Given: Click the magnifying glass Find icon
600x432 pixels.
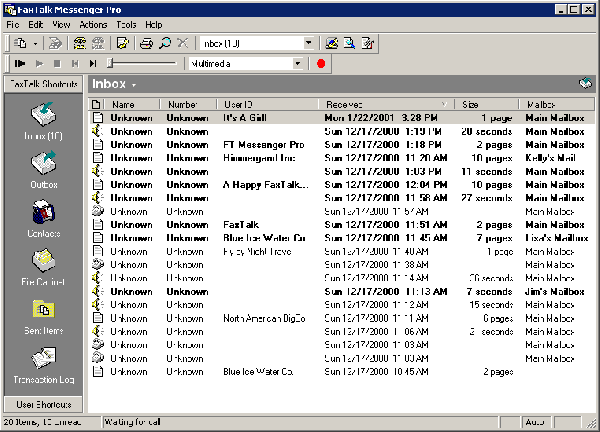Looking at the screenshot, I should pos(163,43).
